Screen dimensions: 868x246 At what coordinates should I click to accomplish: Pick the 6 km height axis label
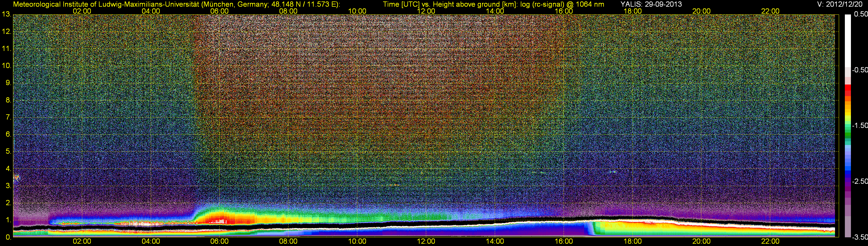click(8, 135)
